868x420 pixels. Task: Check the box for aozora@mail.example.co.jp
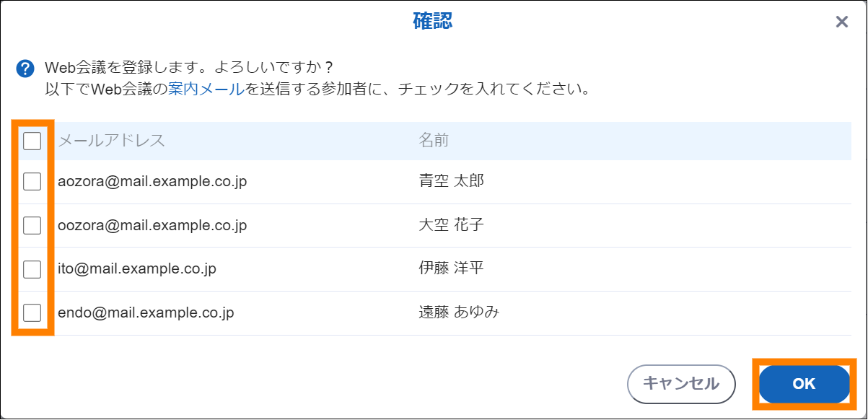point(32,181)
